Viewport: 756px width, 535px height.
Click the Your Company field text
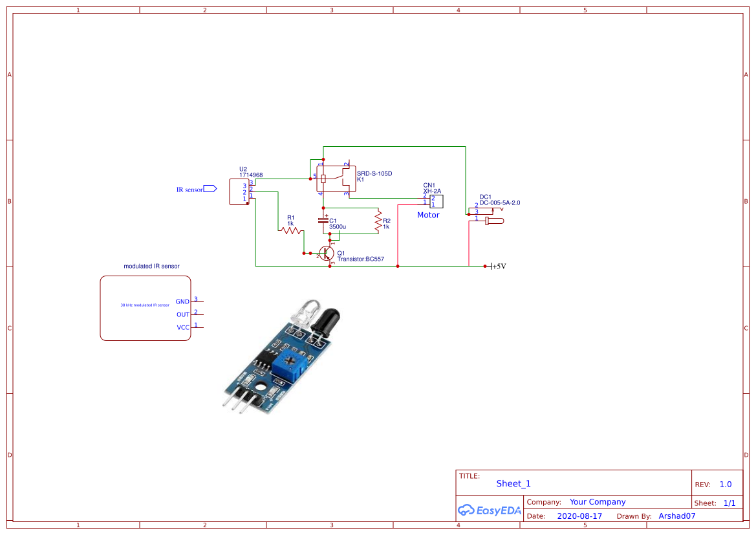pyautogui.click(x=597, y=501)
